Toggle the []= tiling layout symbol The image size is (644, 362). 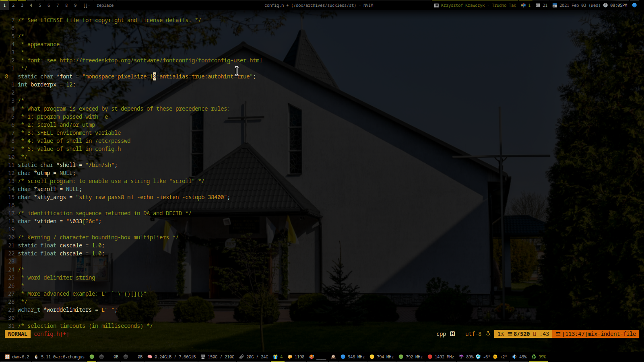click(x=87, y=5)
